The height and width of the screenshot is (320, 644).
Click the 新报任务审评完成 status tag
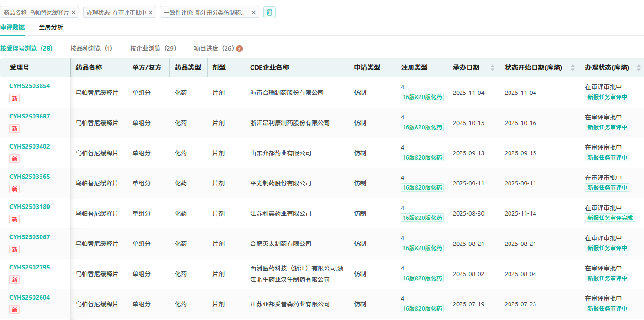(610, 218)
